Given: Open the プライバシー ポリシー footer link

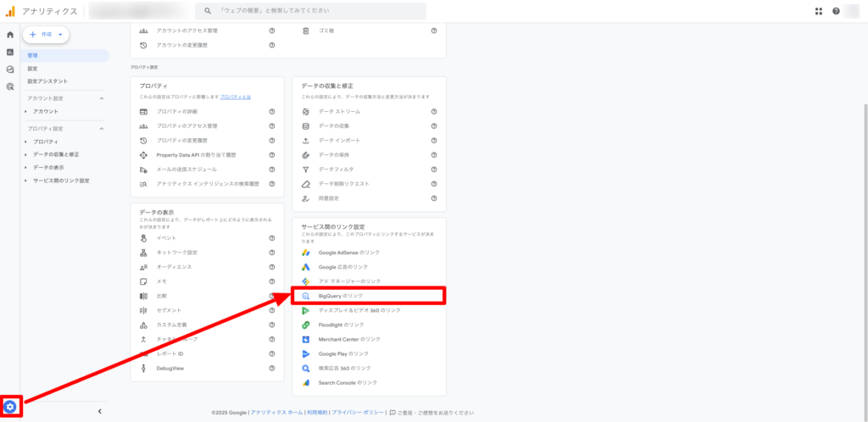Looking at the screenshot, I should [359, 413].
